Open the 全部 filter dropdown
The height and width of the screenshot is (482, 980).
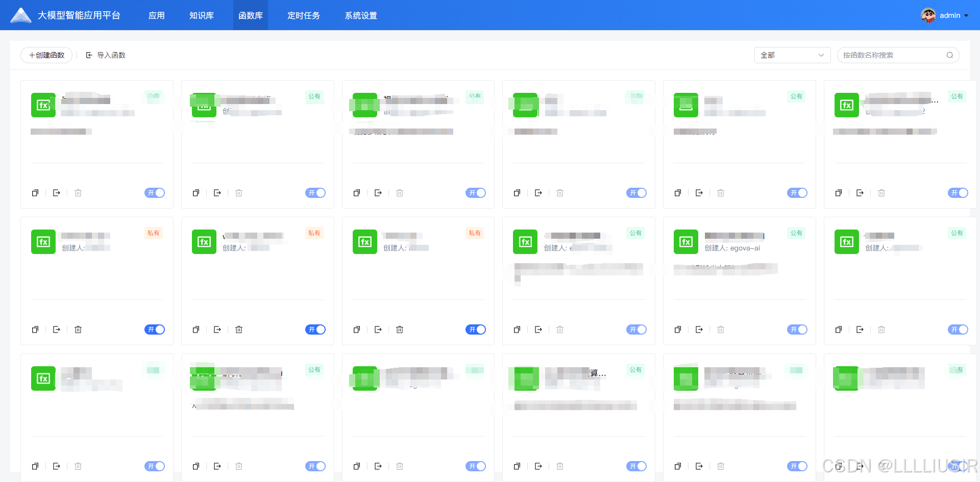click(792, 55)
